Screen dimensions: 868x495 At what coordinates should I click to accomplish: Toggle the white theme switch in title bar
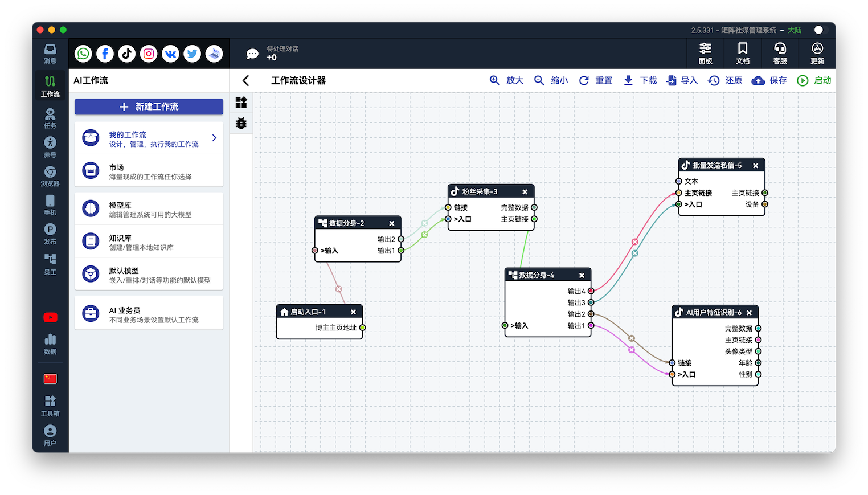click(x=818, y=30)
